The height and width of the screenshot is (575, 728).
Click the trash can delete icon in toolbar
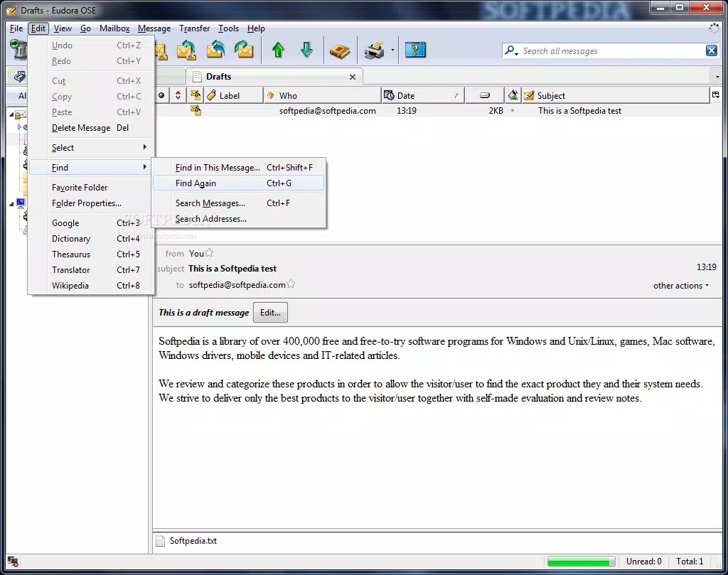[19, 49]
